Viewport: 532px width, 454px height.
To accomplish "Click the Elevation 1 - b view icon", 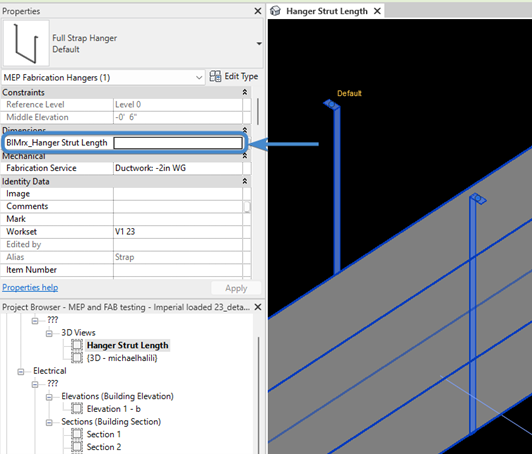I will 77,409.
